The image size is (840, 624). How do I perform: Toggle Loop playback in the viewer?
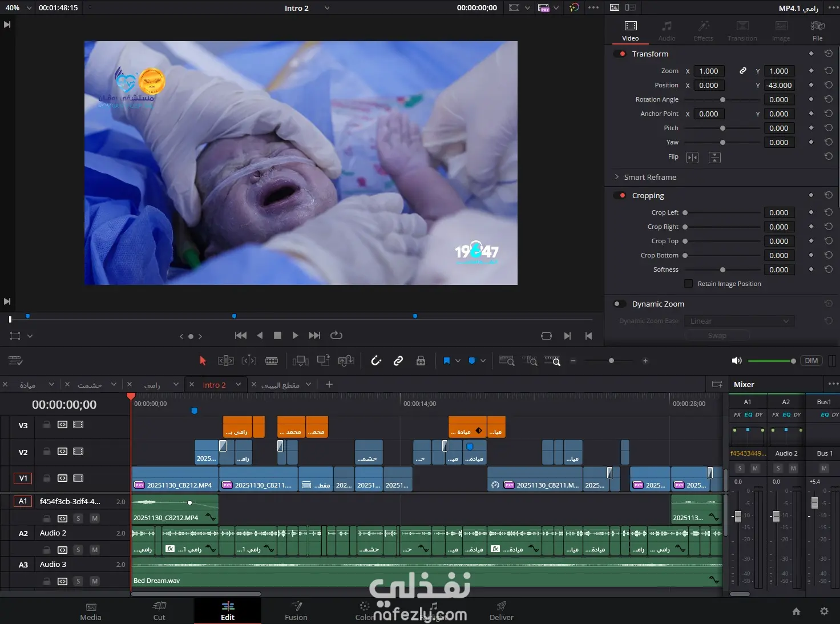(337, 336)
